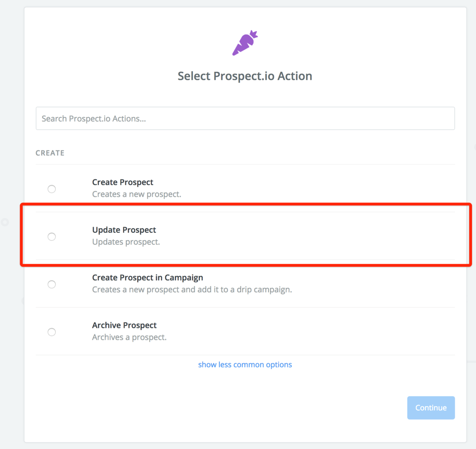
Task: Click the Create Prospect in Campaign title
Action: (147, 277)
